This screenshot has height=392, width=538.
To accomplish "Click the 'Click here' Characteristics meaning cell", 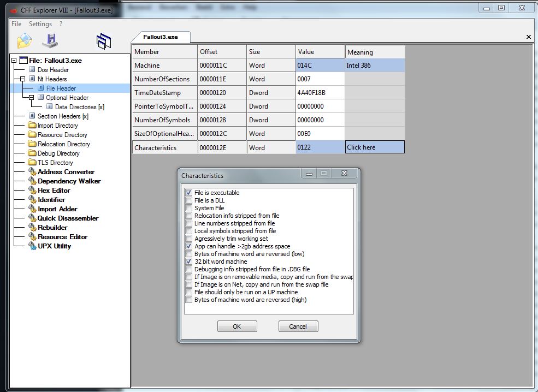I will click(375, 147).
